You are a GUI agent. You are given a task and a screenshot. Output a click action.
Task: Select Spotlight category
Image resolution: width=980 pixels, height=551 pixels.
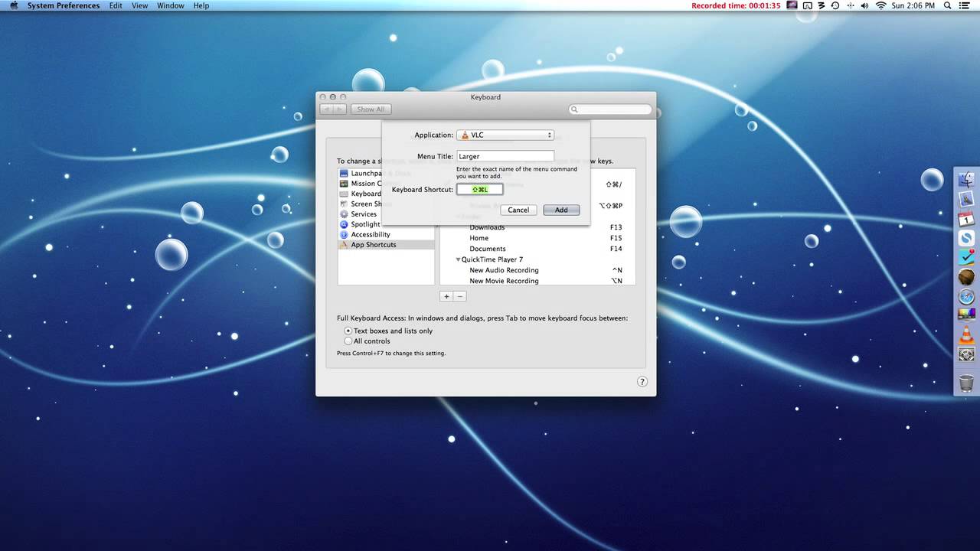386,224
